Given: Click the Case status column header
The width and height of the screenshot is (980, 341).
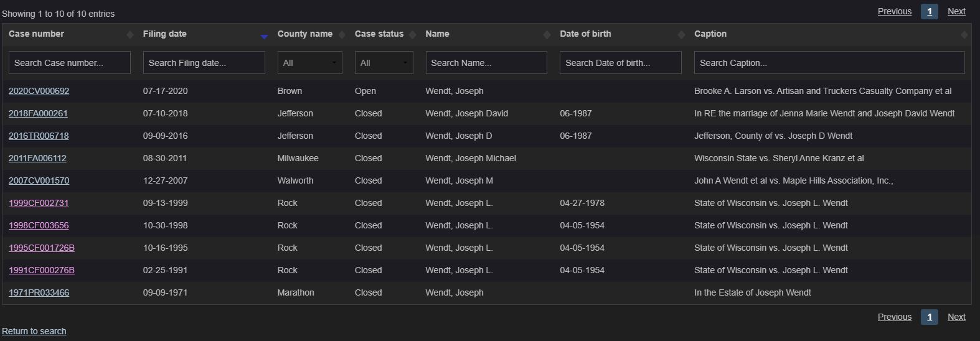Looking at the screenshot, I should point(379,34).
